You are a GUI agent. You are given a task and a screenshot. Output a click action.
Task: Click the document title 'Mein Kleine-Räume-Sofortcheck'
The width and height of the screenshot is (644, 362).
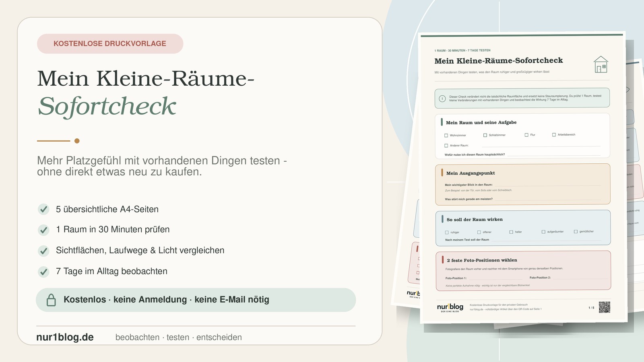pyautogui.click(x=499, y=61)
